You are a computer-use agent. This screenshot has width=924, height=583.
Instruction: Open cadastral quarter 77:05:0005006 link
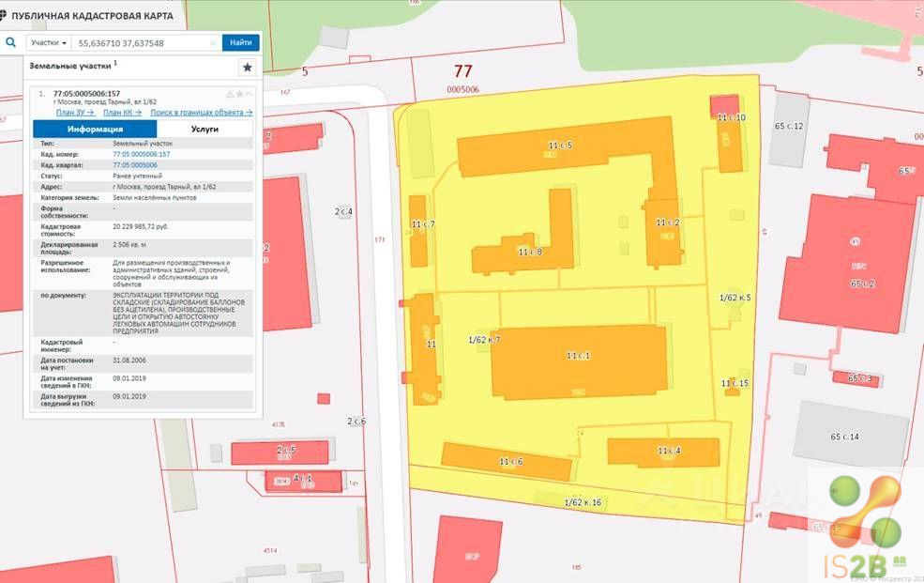tap(135, 164)
